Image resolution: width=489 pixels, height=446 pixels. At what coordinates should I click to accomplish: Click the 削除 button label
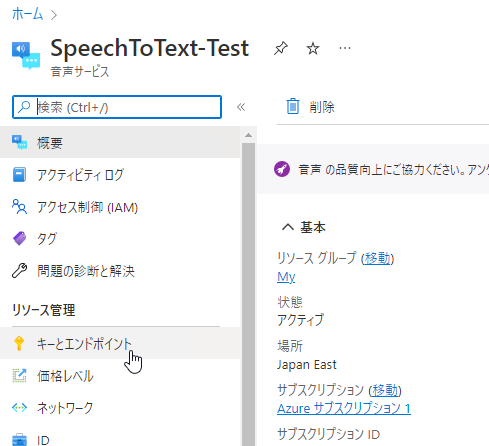click(322, 107)
